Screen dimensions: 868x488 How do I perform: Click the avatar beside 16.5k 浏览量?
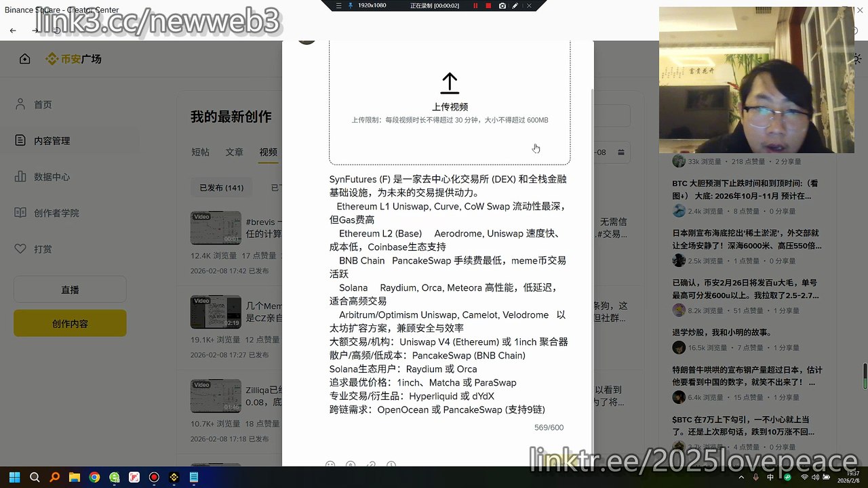pos(679,348)
